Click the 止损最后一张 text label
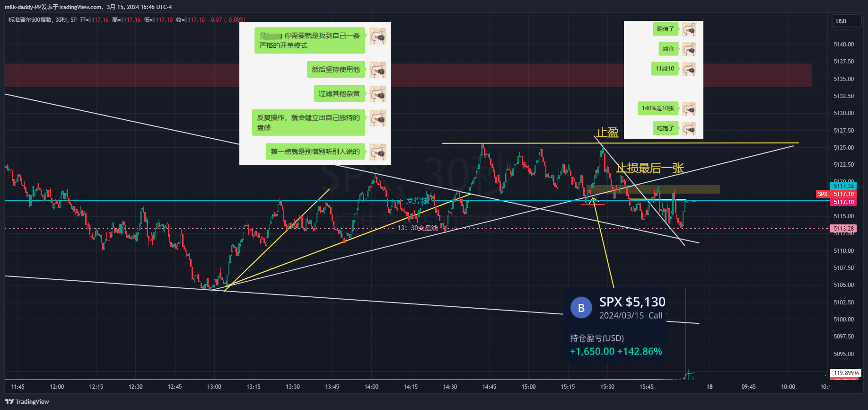 pyautogui.click(x=649, y=168)
